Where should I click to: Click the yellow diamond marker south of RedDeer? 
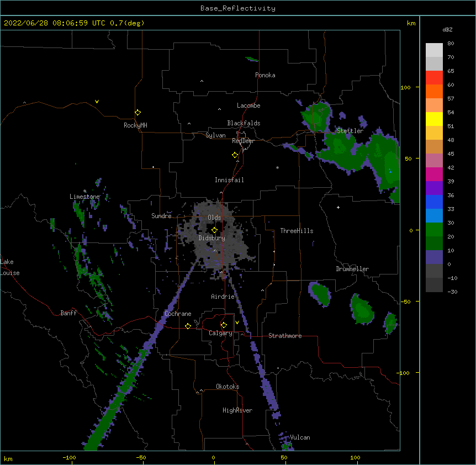[x=235, y=155]
